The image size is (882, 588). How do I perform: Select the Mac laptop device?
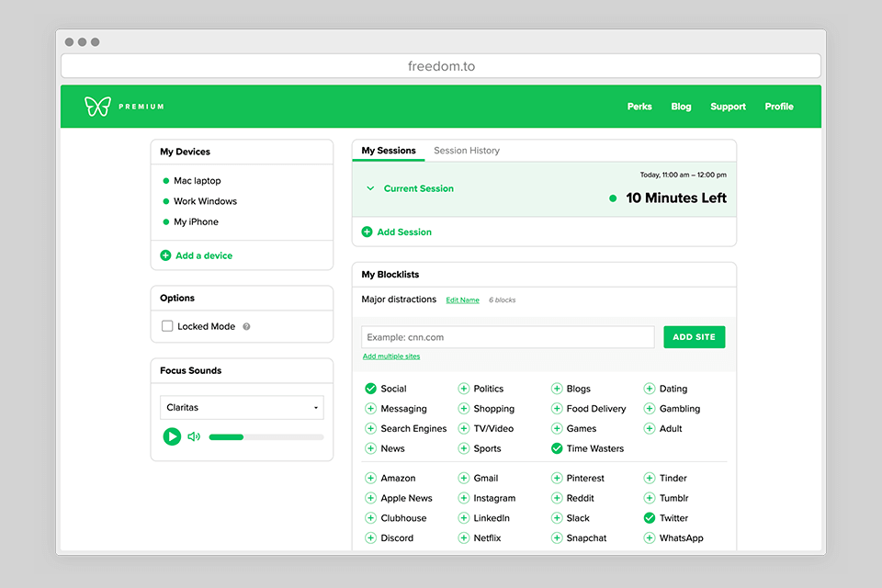197,181
